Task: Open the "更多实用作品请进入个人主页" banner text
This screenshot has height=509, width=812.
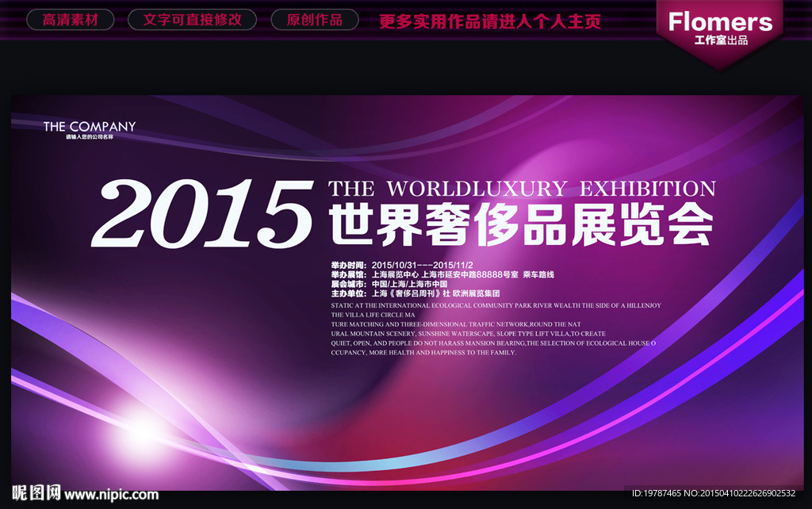Action: click(490, 21)
